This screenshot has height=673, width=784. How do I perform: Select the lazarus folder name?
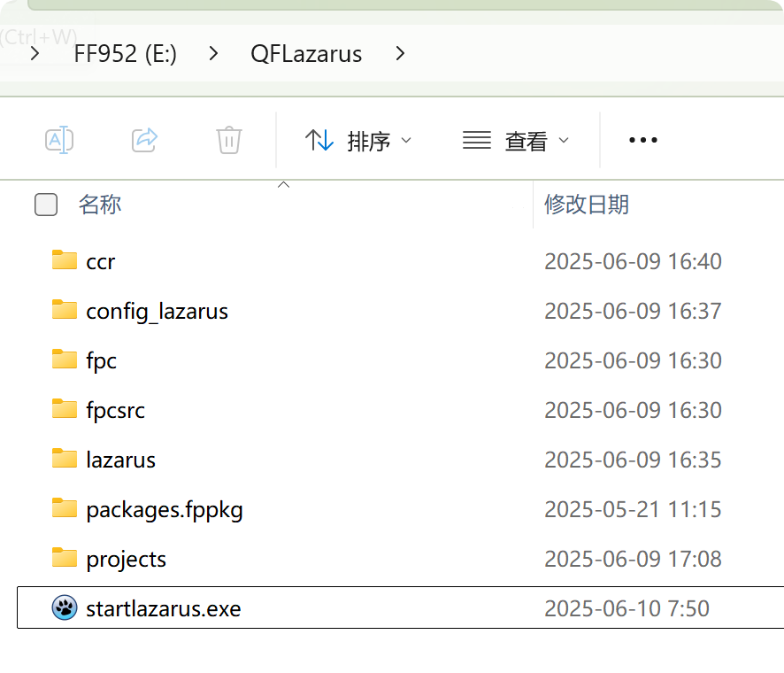tap(120, 460)
